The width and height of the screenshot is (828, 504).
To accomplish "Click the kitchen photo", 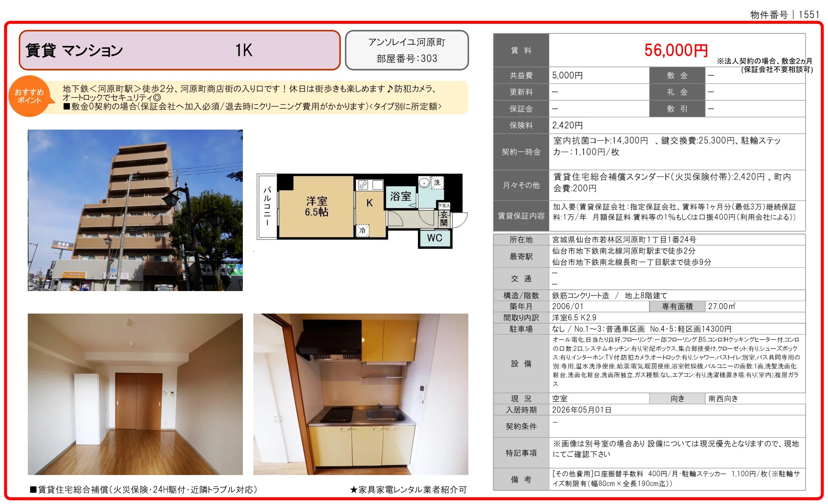I will (361, 394).
